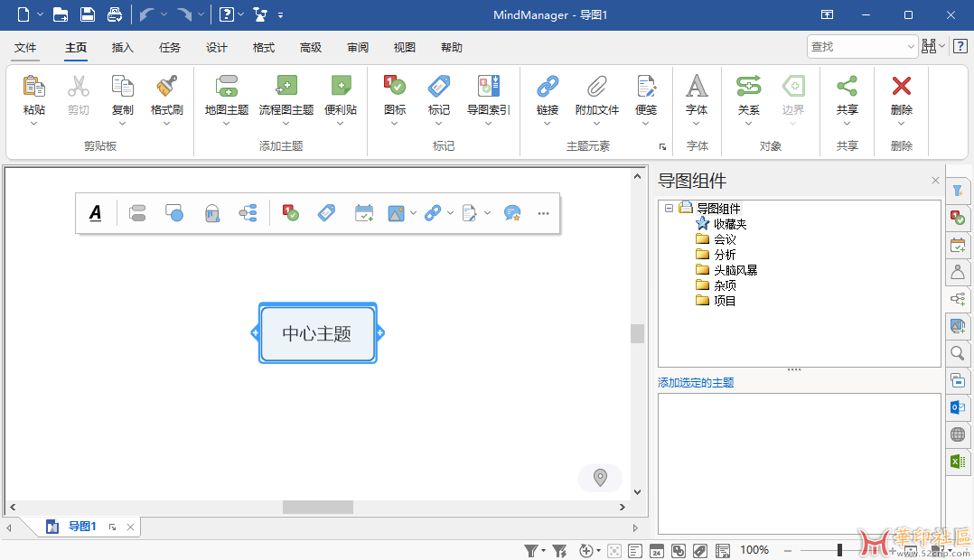The height and width of the screenshot is (560, 974).
Task: Toggle the topic notes icon in status bar
Action: click(x=634, y=549)
